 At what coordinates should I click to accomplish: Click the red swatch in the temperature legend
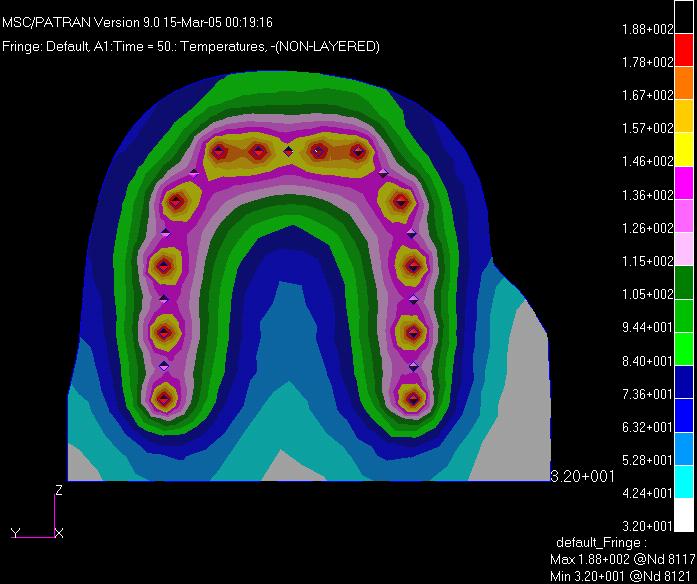tap(684, 46)
